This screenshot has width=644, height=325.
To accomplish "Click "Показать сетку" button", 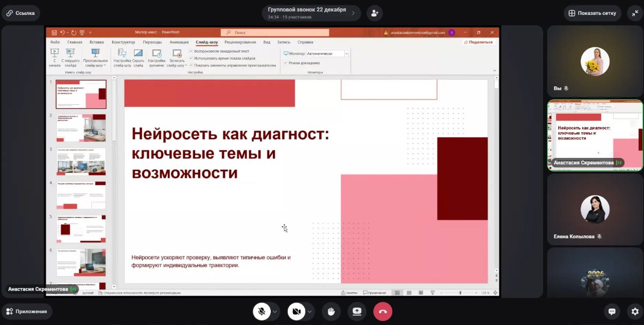I will (592, 13).
